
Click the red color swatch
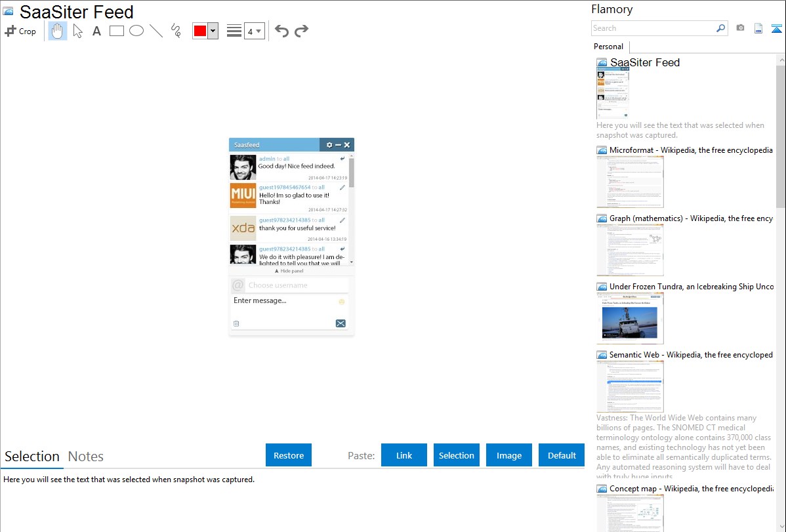(x=200, y=31)
